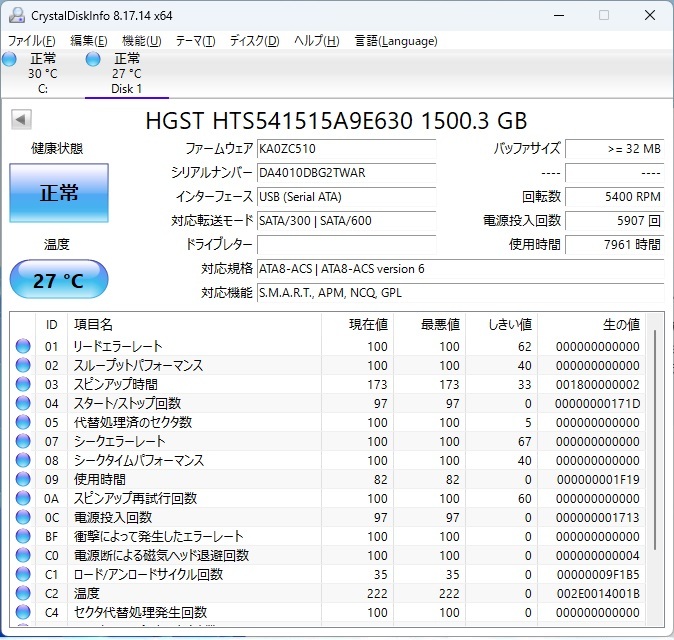Click the 正常 health status button
This screenshot has height=640, width=674.
click(59, 193)
